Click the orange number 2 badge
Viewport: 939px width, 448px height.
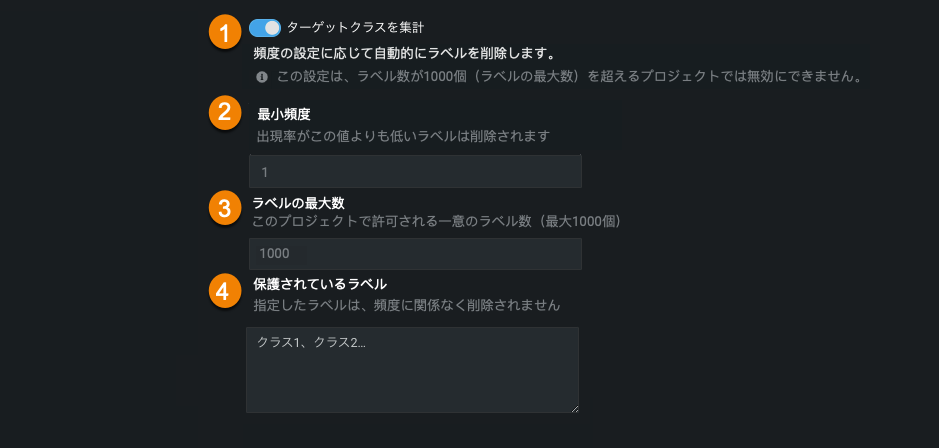225,113
